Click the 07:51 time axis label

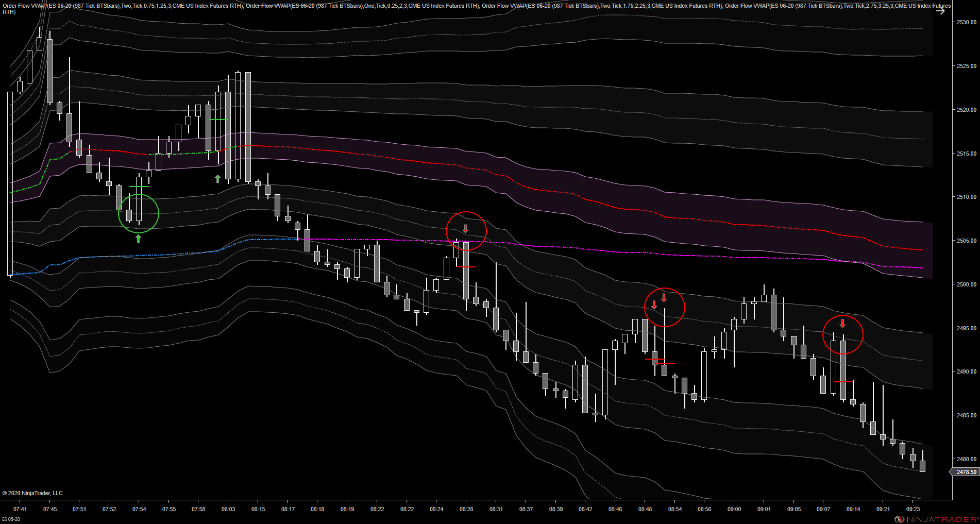tap(79, 509)
